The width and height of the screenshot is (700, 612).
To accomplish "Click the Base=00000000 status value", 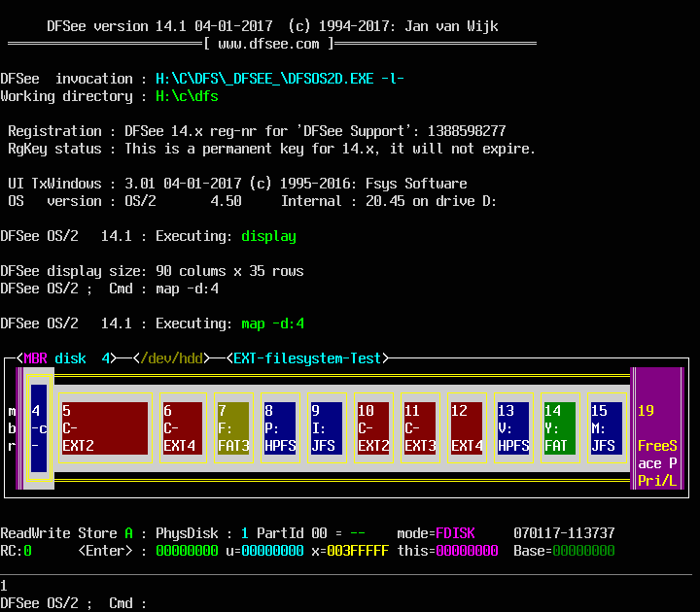I will pyautogui.click(x=564, y=551).
